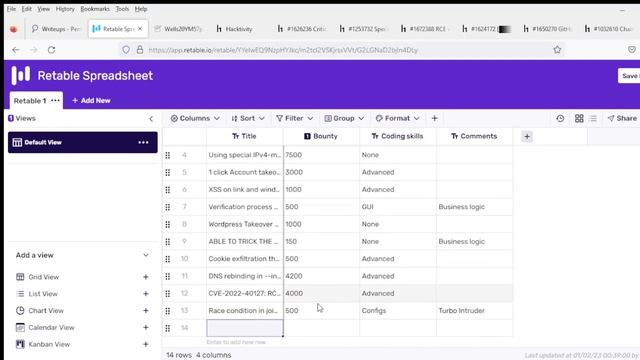Click the plus icon after Format
Image resolution: width=640 pixels, height=360 pixels.
pos(434,118)
